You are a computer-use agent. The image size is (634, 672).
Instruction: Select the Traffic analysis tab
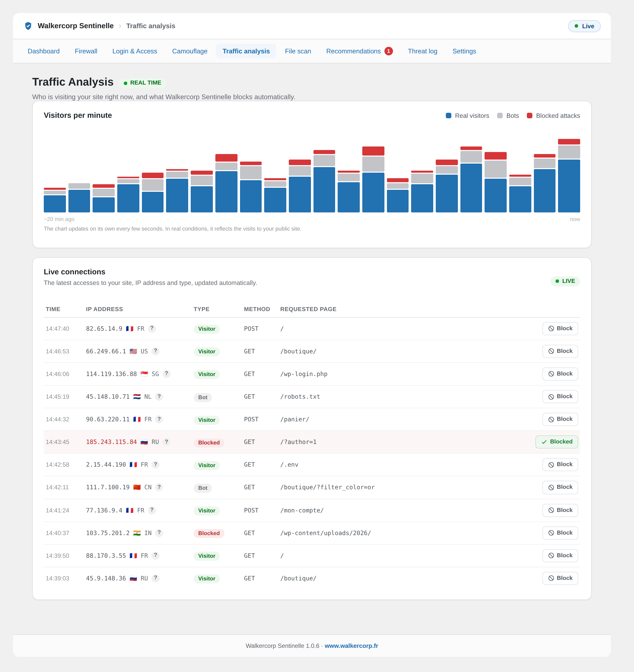click(246, 51)
